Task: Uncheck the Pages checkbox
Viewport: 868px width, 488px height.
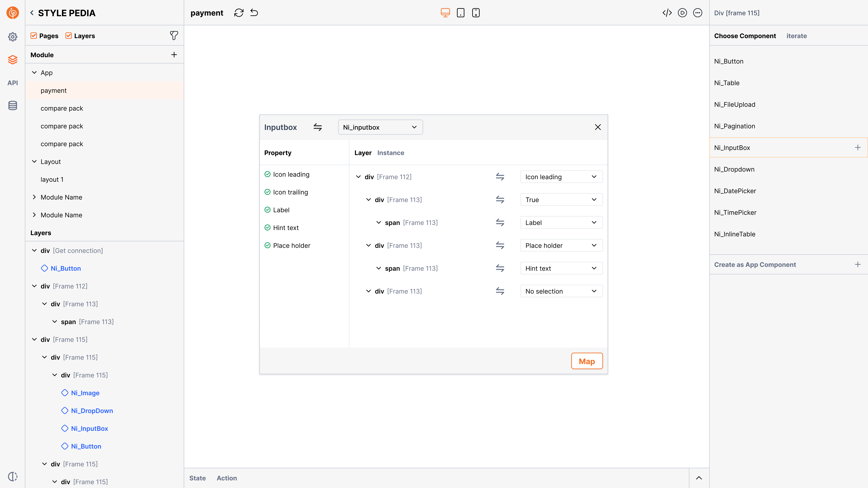Action: (x=34, y=36)
